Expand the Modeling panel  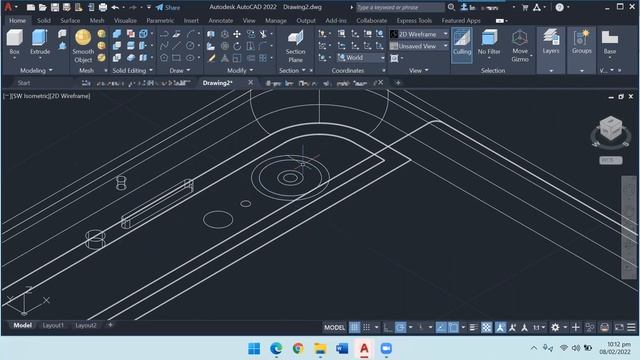point(36,71)
